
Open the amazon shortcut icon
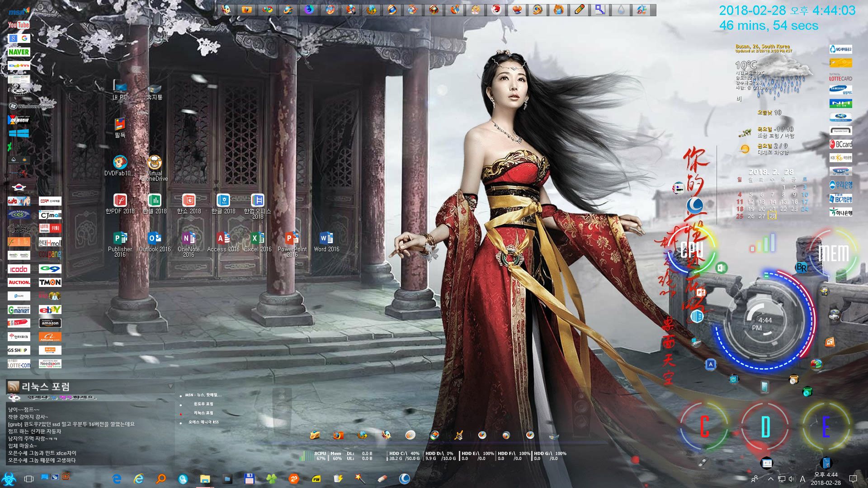50,323
